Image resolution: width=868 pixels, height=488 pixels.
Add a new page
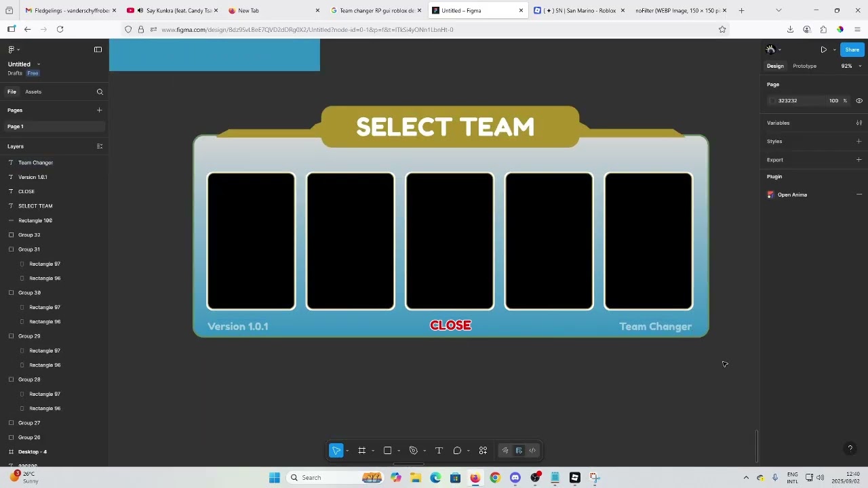point(99,110)
